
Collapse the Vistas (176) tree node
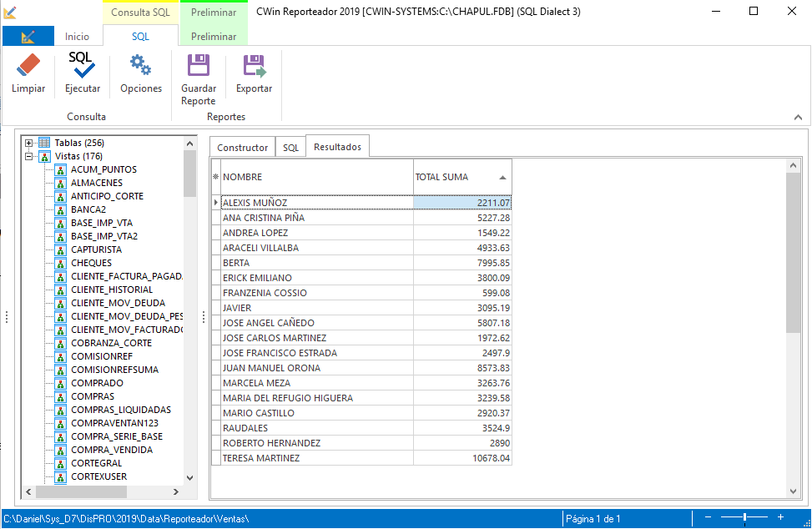(29, 156)
